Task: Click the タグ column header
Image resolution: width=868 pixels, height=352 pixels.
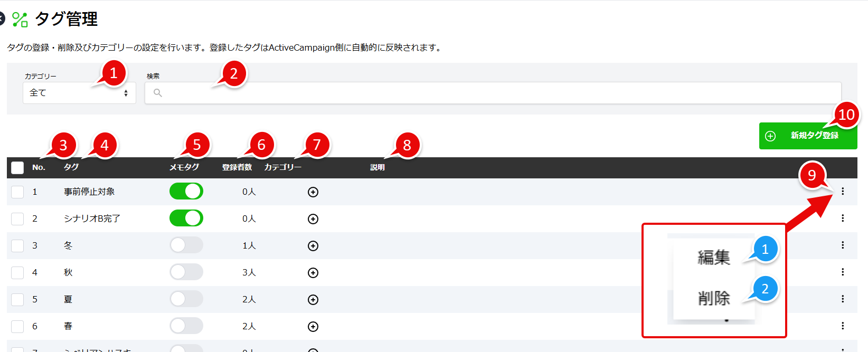Action: tap(71, 167)
